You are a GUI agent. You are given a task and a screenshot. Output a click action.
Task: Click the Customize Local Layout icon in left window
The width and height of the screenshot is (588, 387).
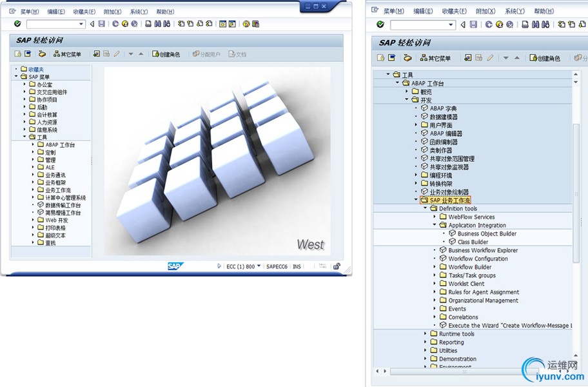[256, 24]
